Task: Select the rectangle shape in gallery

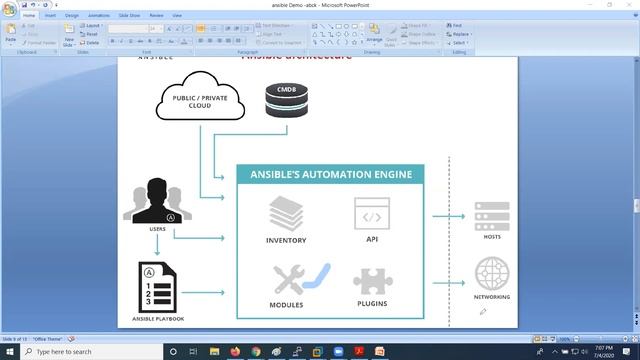Action: pos(338,26)
